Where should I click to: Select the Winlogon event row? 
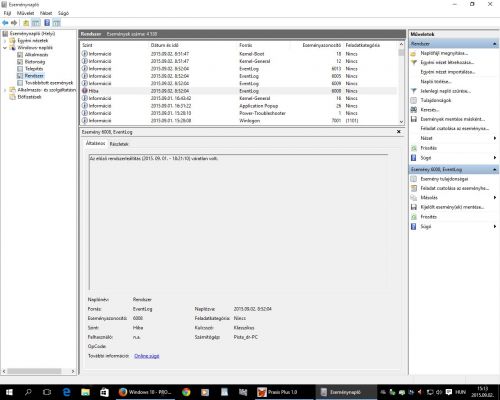[239, 120]
